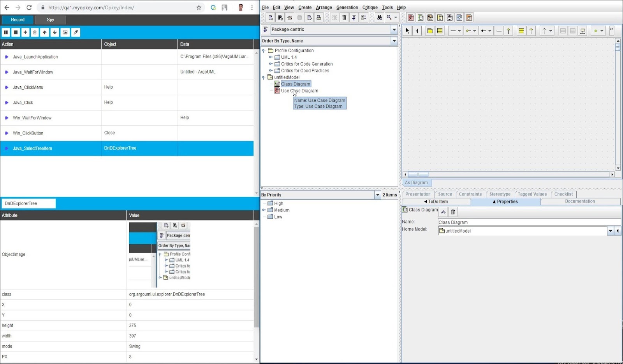Choose the Select arrow tool
Viewport: 623px width, 364px height.
point(407,31)
